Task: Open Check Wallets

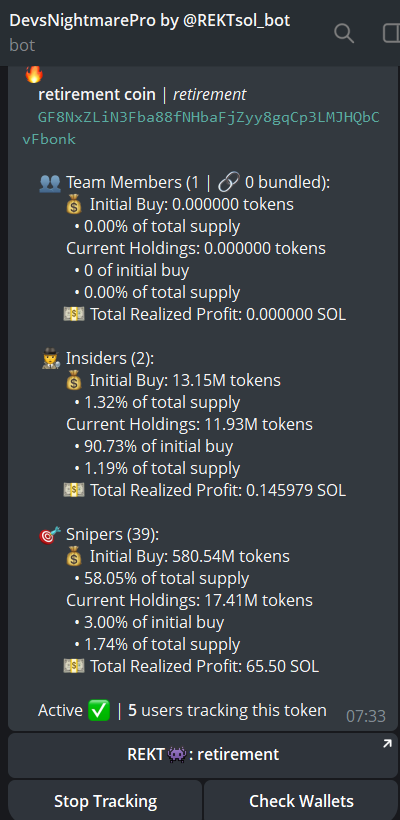Action: [301, 801]
